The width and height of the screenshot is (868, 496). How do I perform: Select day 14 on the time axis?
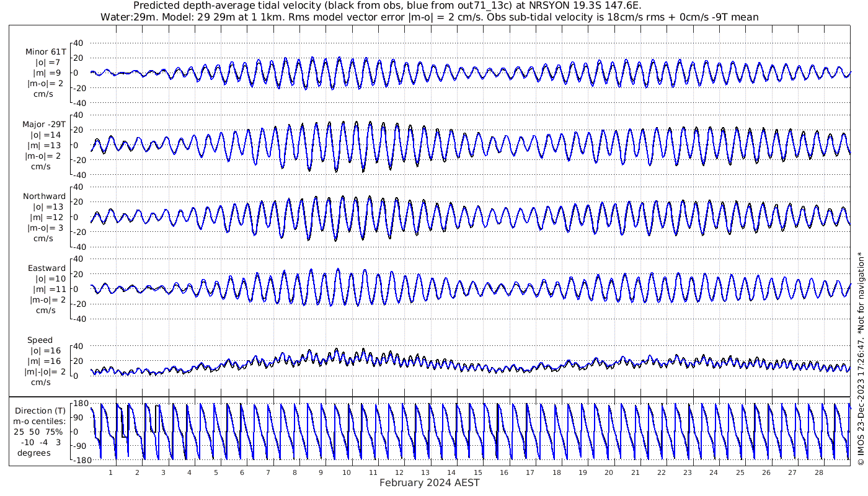coord(451,472)
